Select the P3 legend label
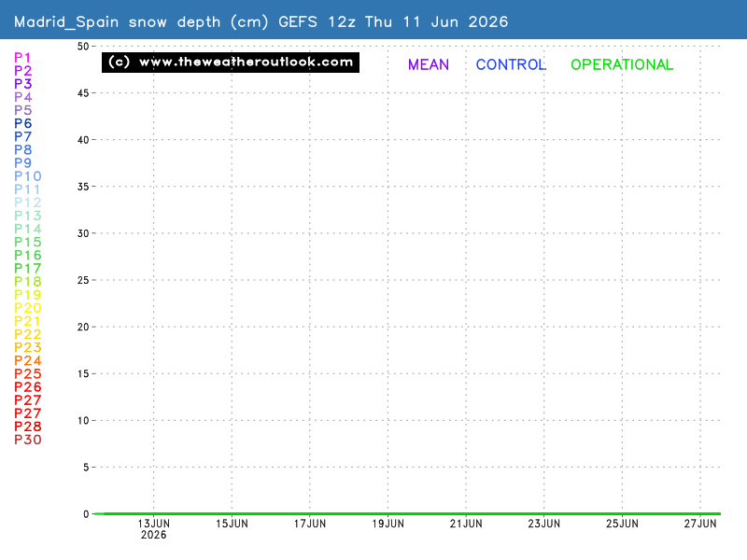The image size is (747, 560). pyautogui.click(x=22, y=84)
